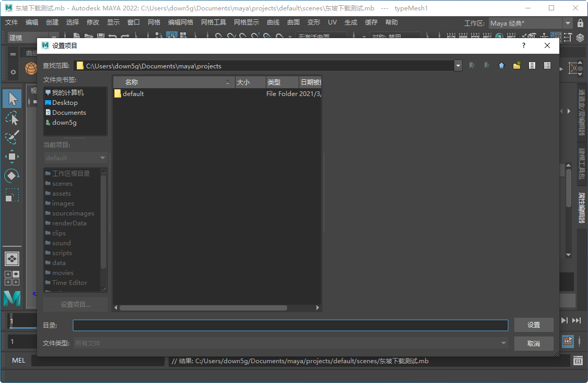This screenshot has height=383, width=588.
Task: Click the 取消 button
Action: pos(534,343)
